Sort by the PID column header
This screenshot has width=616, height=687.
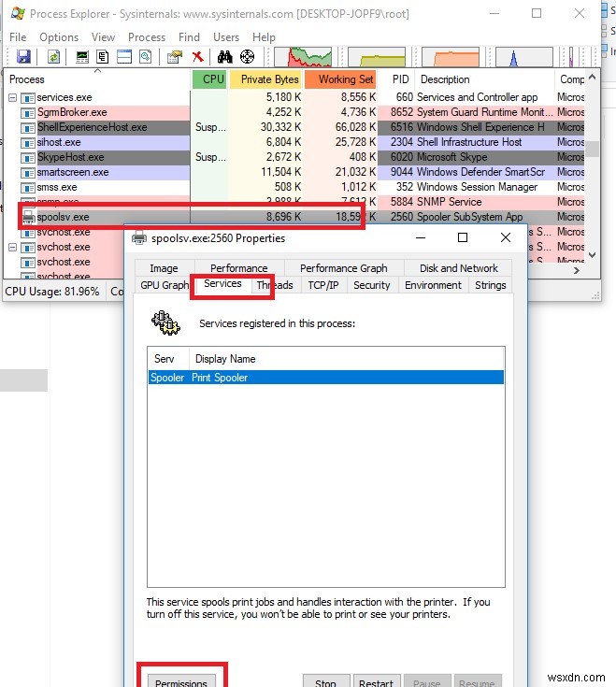point(397,79)
